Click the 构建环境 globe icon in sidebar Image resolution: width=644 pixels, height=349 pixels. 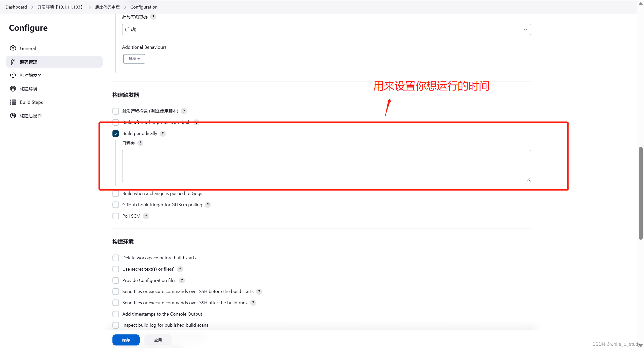[x=13, y=89]
